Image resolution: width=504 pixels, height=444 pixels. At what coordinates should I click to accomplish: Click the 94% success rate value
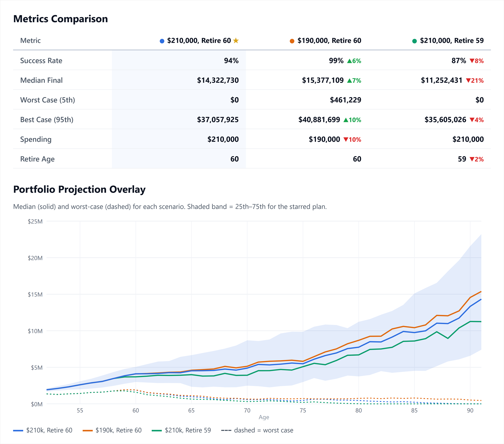231,61
